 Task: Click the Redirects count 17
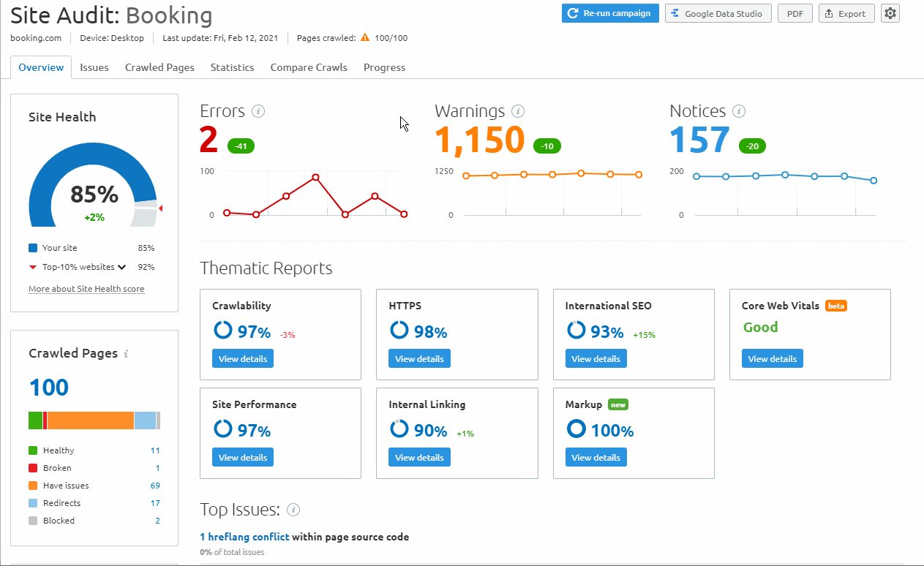point(155,503)
